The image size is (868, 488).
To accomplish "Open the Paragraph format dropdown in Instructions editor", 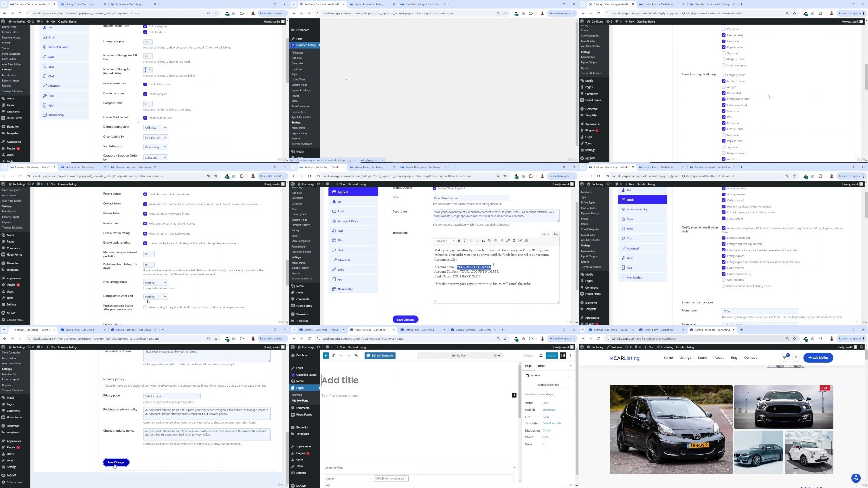I will [x=445, y=241].
